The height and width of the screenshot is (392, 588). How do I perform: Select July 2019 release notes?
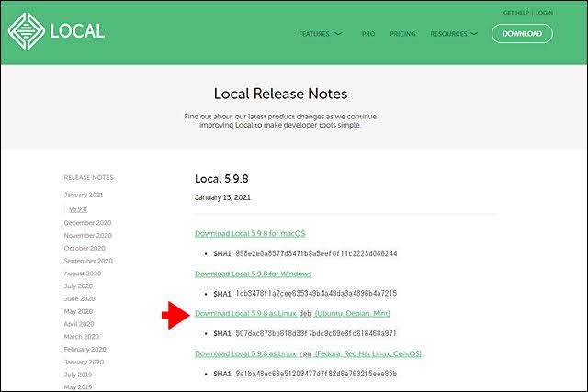pos(78,375)
